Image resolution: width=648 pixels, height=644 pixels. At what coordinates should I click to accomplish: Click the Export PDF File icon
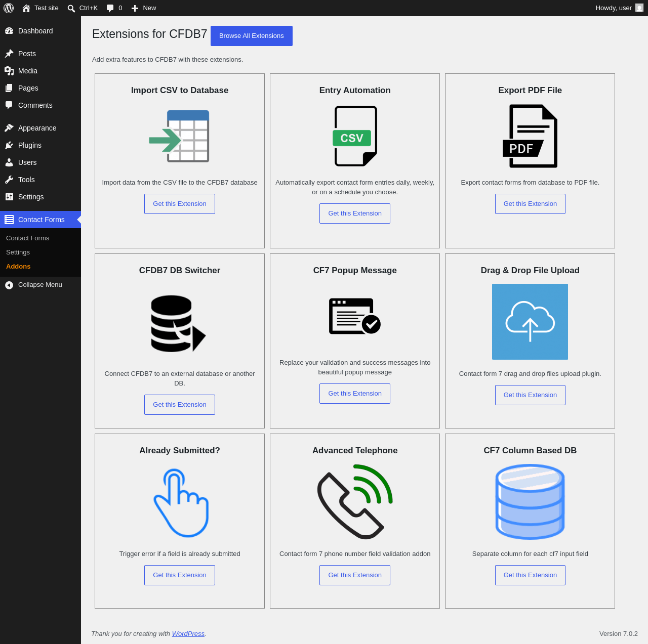coord(530,136)
